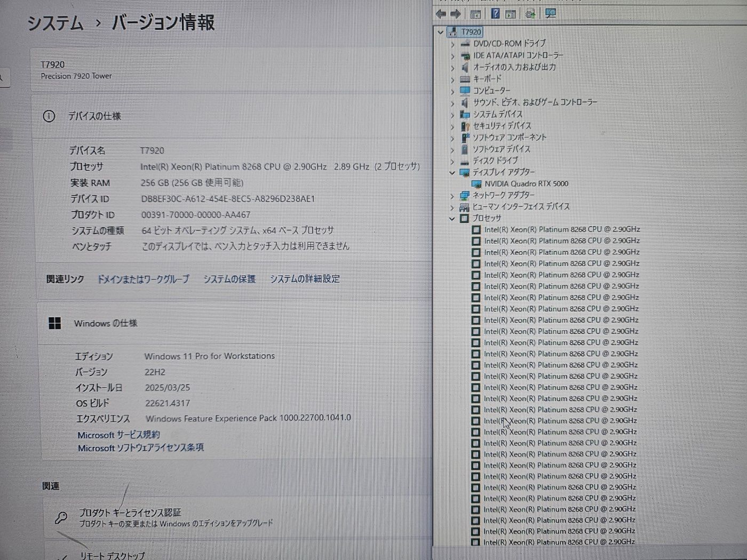Click the OS build value 22621.4317

click(x=168, y=403)
